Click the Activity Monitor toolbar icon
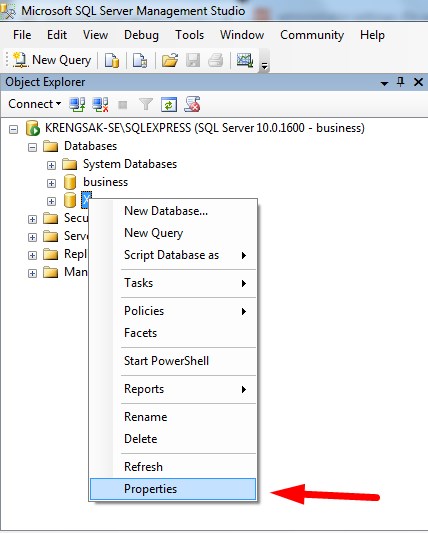The width and height of the screenshot is (428, 533). 245,61
